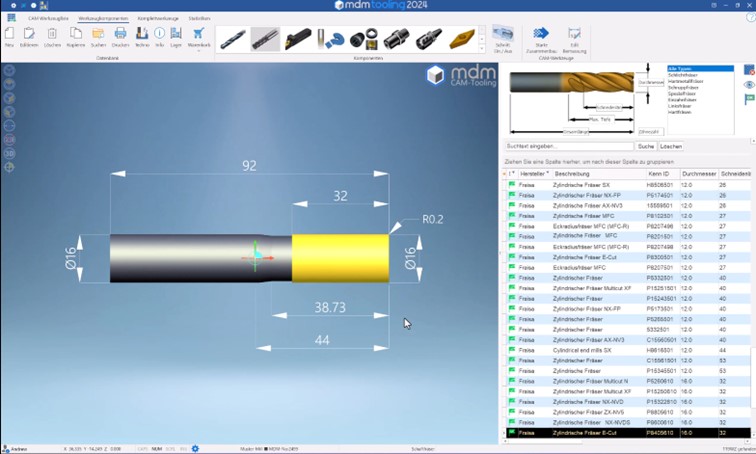Select the collet chuck holder component icon

point(397,39)
